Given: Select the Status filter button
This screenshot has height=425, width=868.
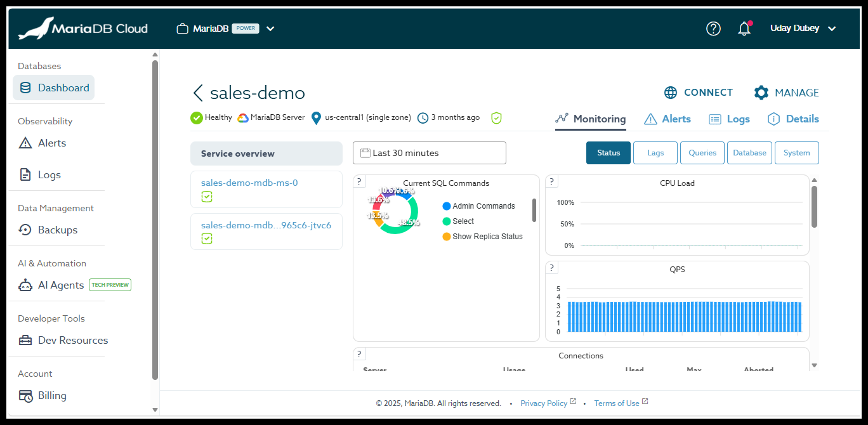Looking at the screenshot, I should [608, 152].
